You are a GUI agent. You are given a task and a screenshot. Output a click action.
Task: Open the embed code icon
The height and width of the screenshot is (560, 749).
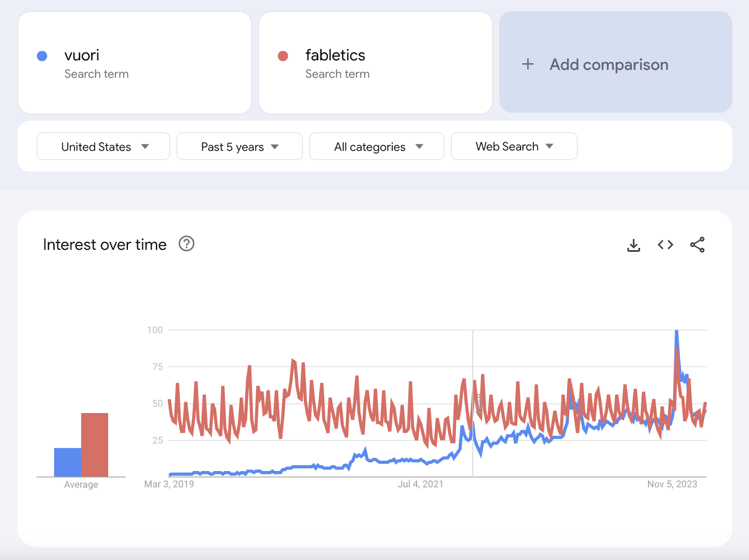[x=665, y=245]
